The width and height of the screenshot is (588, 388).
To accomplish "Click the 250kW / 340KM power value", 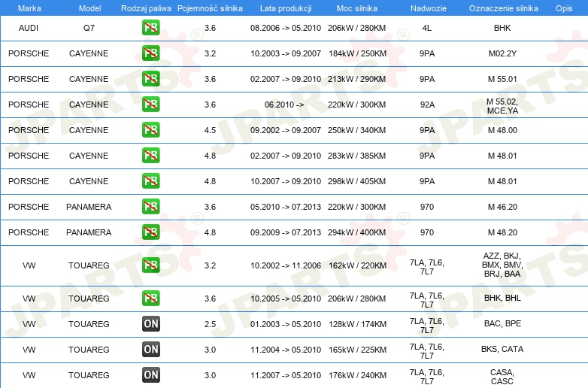I will pos(356,130).
